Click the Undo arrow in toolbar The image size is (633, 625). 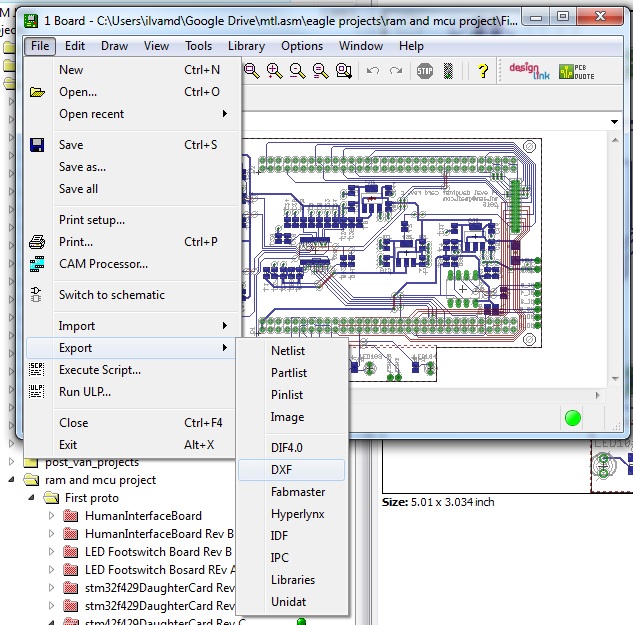[373, 71]
